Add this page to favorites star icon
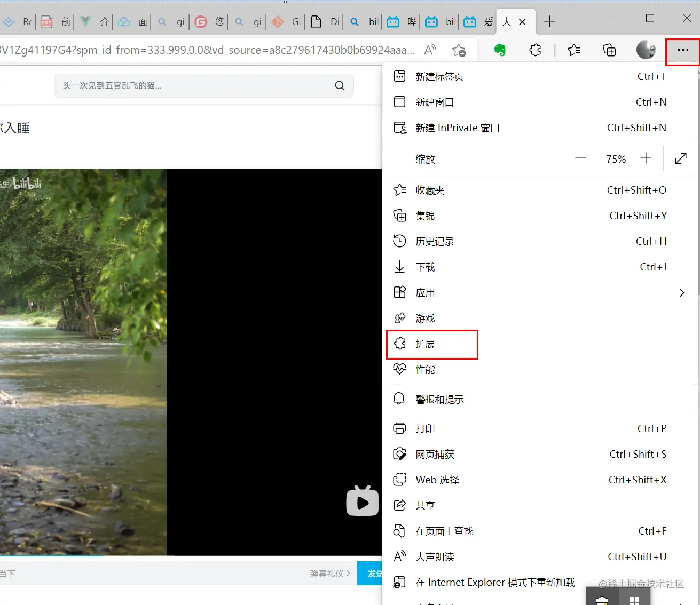The image size is (700, 605). 459,50
